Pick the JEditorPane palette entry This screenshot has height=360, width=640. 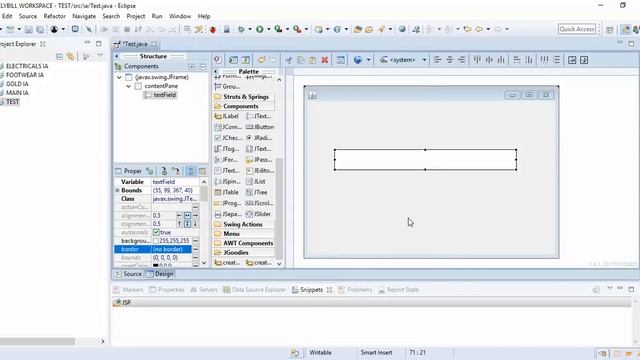tap(260, 171)
